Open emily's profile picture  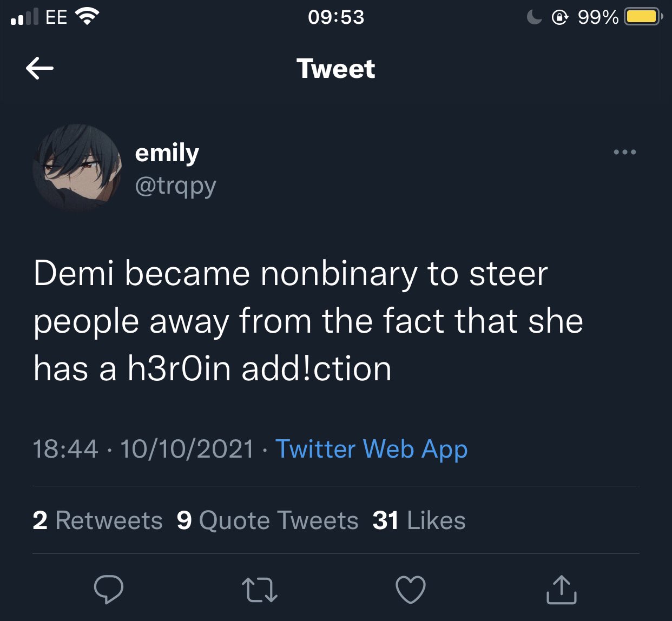coord(77,168)
